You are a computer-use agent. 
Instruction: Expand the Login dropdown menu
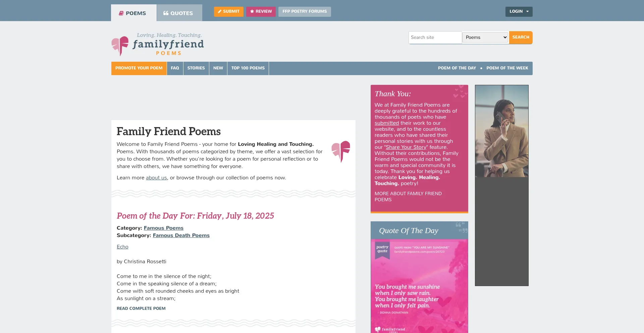519,12
